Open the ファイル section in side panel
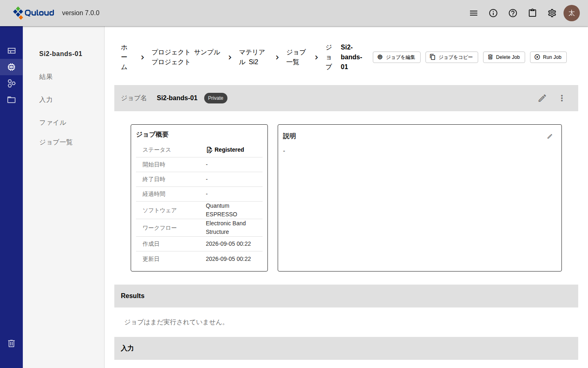588x368 pixels. [x=53, y=123]
